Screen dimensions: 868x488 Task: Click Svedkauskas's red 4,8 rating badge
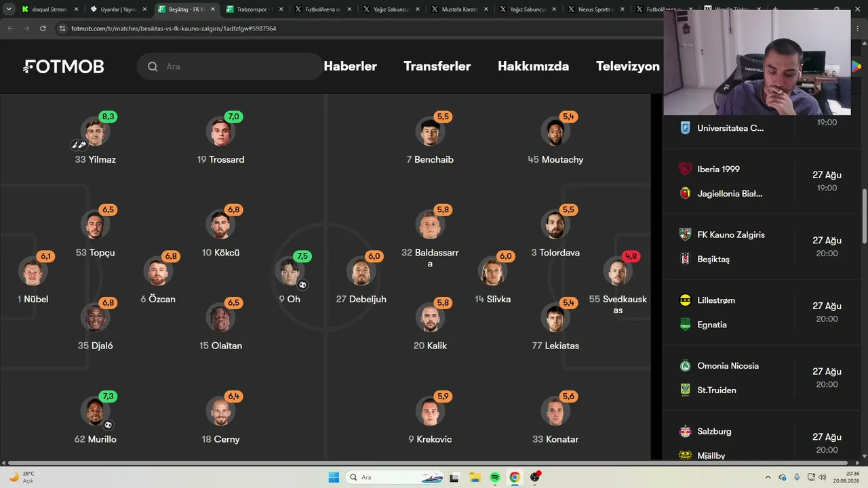pos(631,256)
